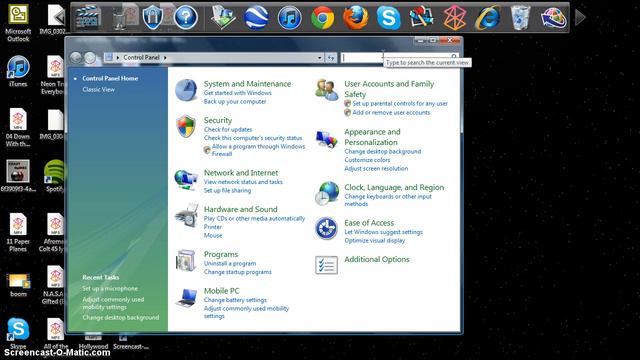Launch Internet Explorer from the dock
The image size is (640, 360).
(488, 18)
